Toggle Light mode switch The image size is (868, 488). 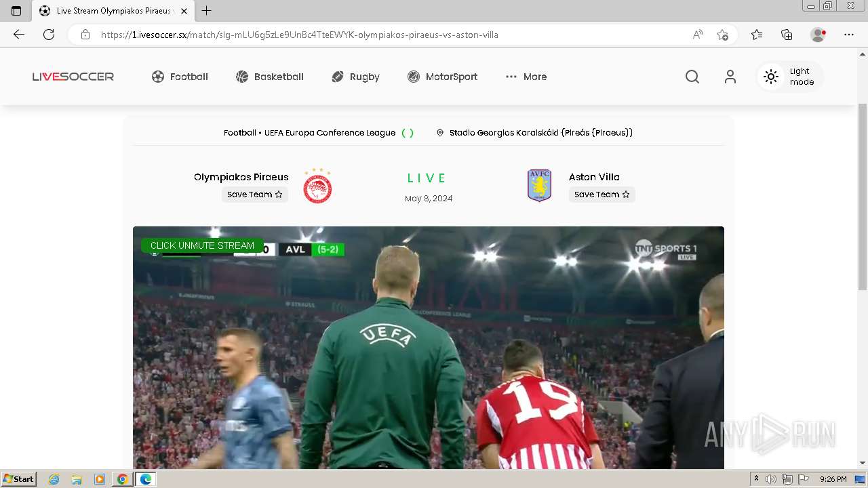coord(791,77)
